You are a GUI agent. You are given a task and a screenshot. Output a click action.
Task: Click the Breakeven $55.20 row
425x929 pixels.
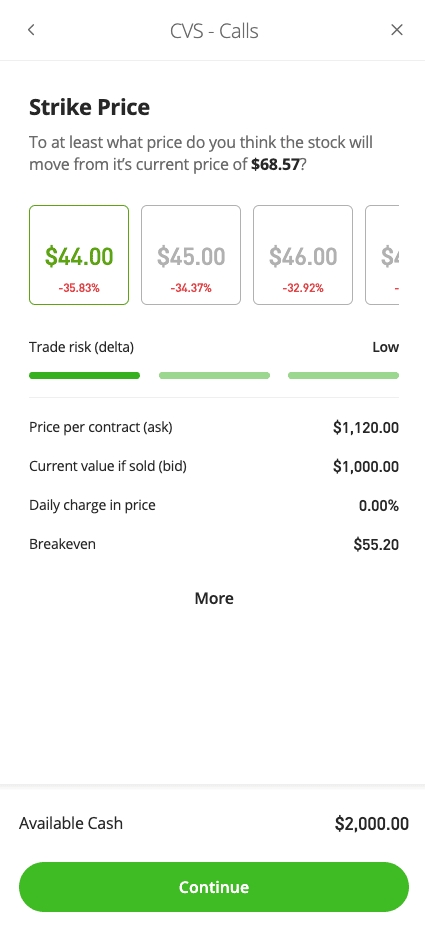pos(214,544)
